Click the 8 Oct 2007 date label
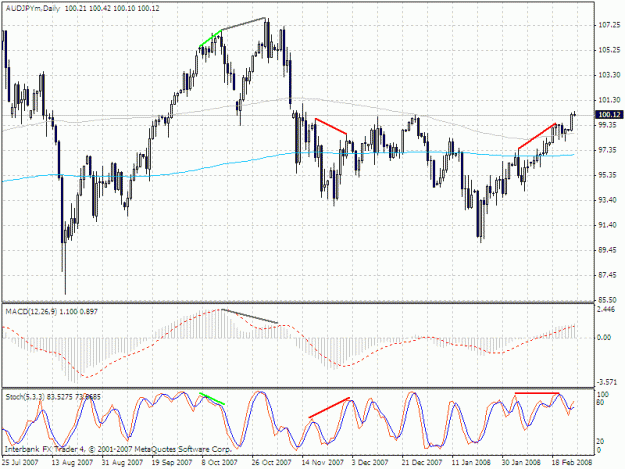This screenshot has height=469, width=625. click(220, 462)
